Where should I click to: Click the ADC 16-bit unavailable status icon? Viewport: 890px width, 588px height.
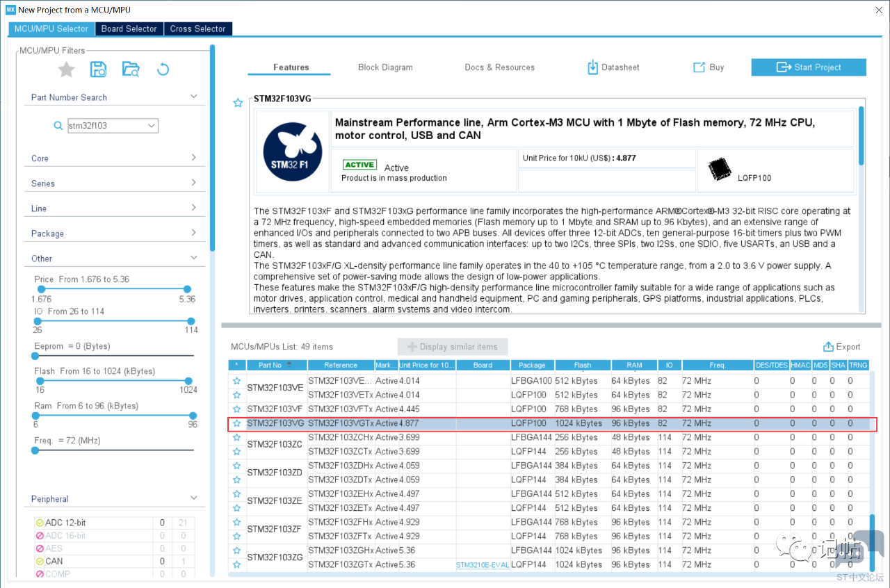(40, 536)
